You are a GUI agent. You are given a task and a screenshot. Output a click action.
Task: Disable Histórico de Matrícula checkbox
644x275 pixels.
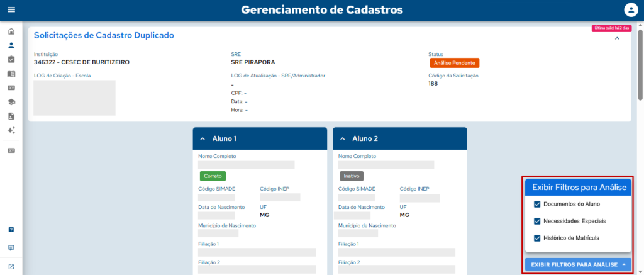(x=537, y=239)
